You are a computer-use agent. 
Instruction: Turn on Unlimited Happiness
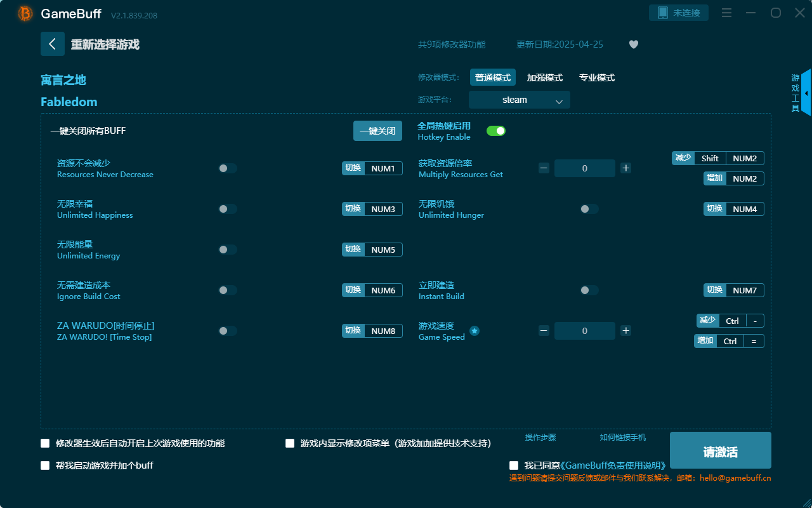pos(228,209)
